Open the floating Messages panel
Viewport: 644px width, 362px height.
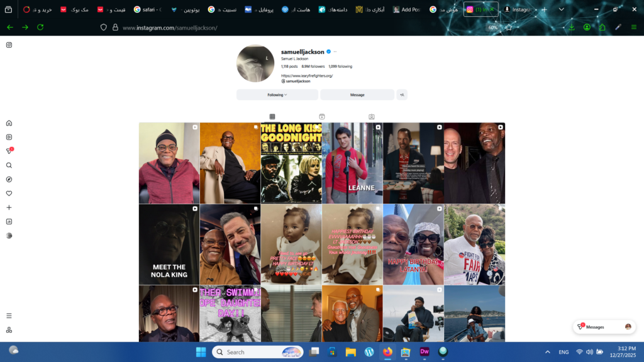(604, 327)
